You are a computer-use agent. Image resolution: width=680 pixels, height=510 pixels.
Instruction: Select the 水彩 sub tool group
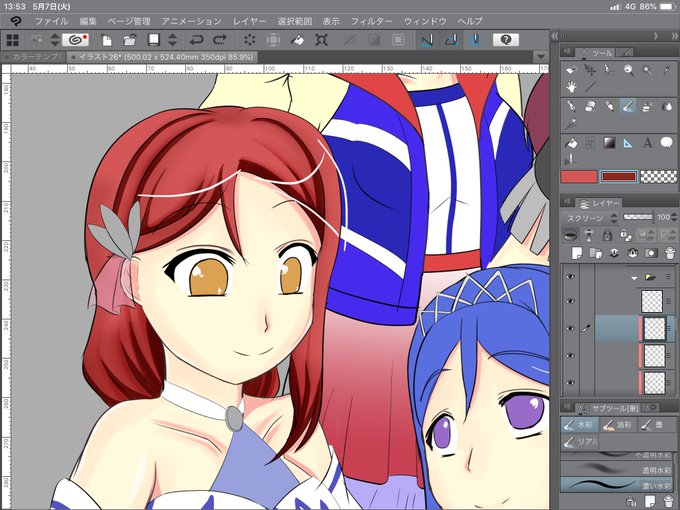point(580,425)
